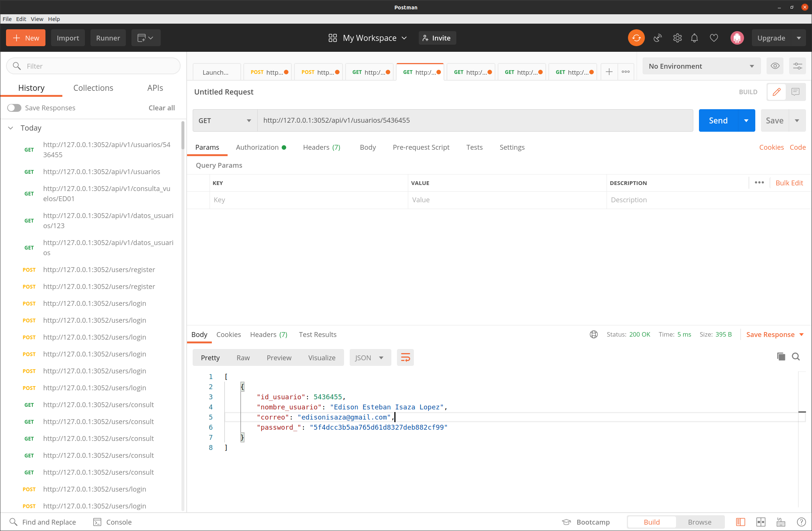
Task: Click the history sidebar scrollbar
Action: click(x=183, y=135)
